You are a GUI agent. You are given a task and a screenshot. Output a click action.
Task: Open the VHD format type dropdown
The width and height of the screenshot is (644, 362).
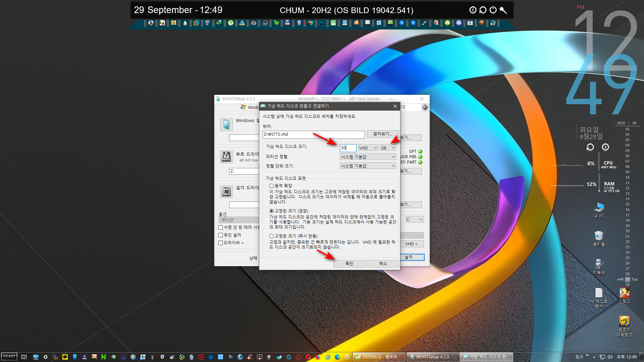(368, 148)
